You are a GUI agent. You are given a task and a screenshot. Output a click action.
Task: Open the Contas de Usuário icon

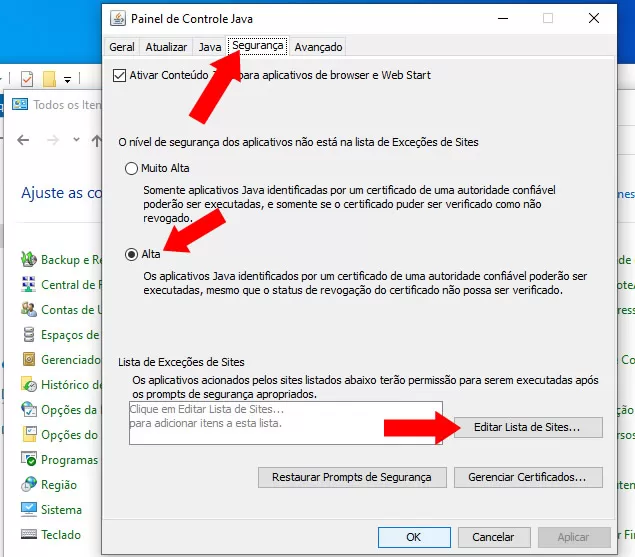(x=29, y=310)
